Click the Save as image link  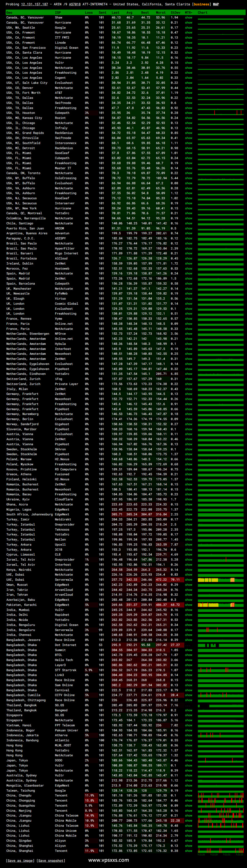point(20,860)
